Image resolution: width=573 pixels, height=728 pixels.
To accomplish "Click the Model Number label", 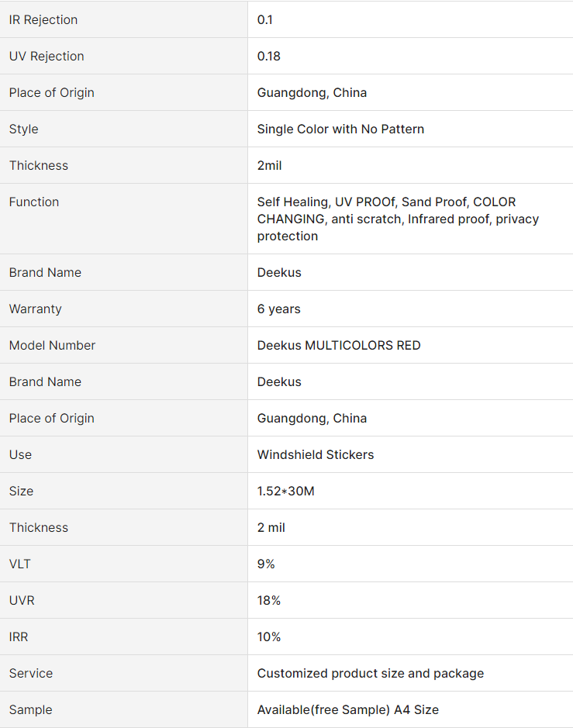I will pos(52,346).
